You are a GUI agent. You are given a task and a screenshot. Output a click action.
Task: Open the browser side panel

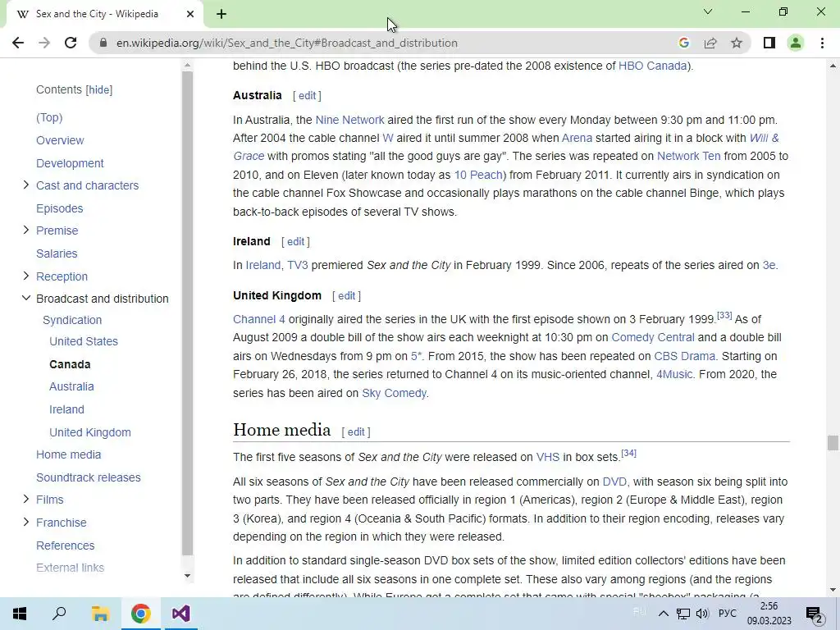tap(769, 43)
